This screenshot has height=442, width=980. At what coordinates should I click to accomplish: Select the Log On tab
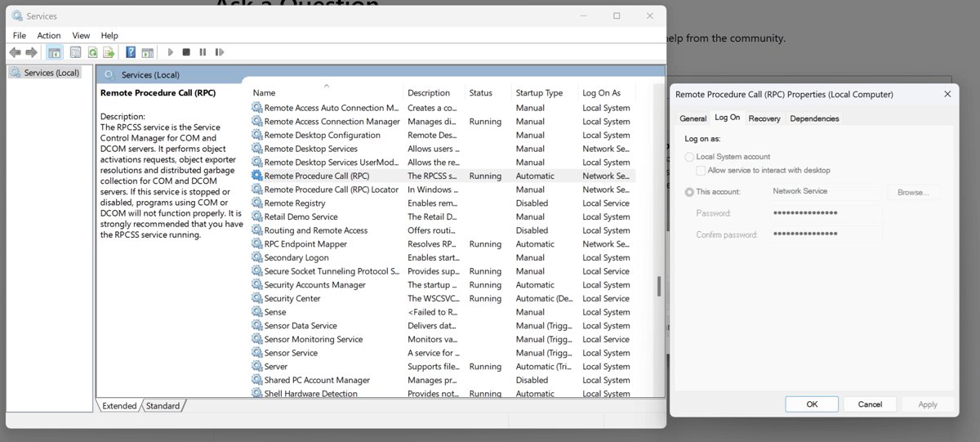click(x=727, y=118)
